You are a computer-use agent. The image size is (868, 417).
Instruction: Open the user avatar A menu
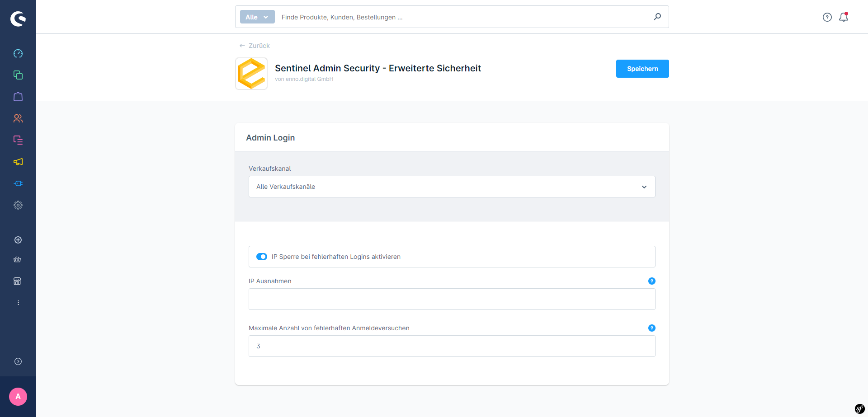18,397
